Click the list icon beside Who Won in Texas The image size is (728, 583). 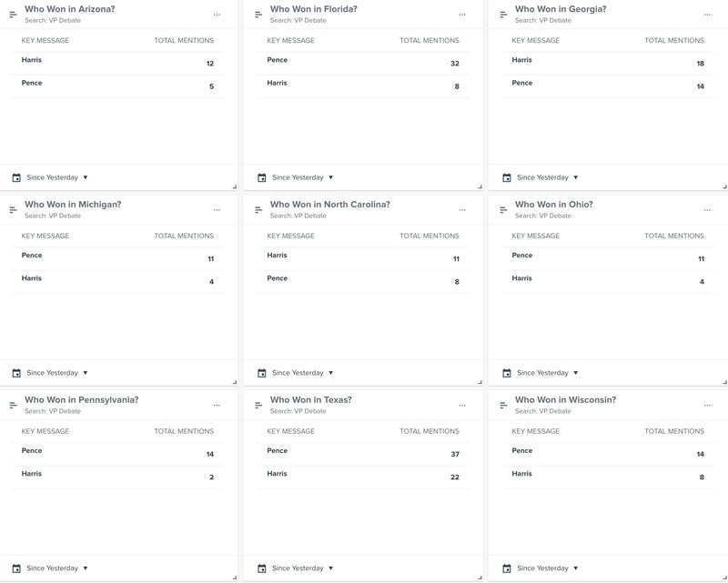(x=259, y=406)
